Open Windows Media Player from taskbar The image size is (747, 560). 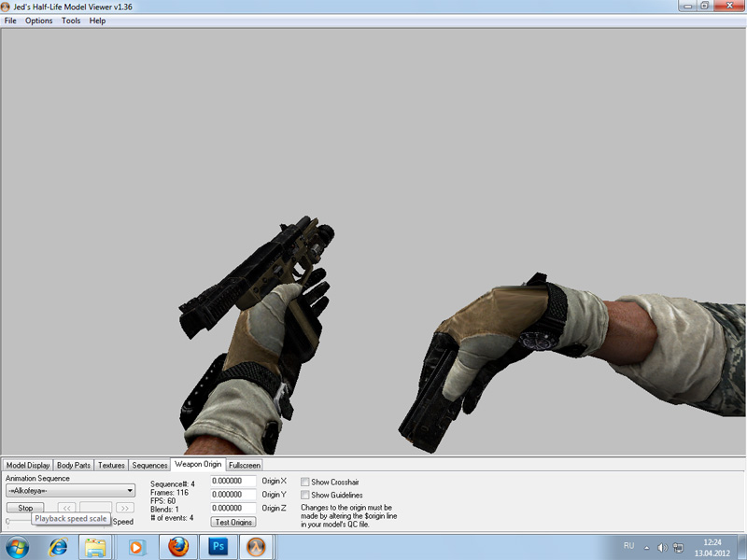point(136,546)
